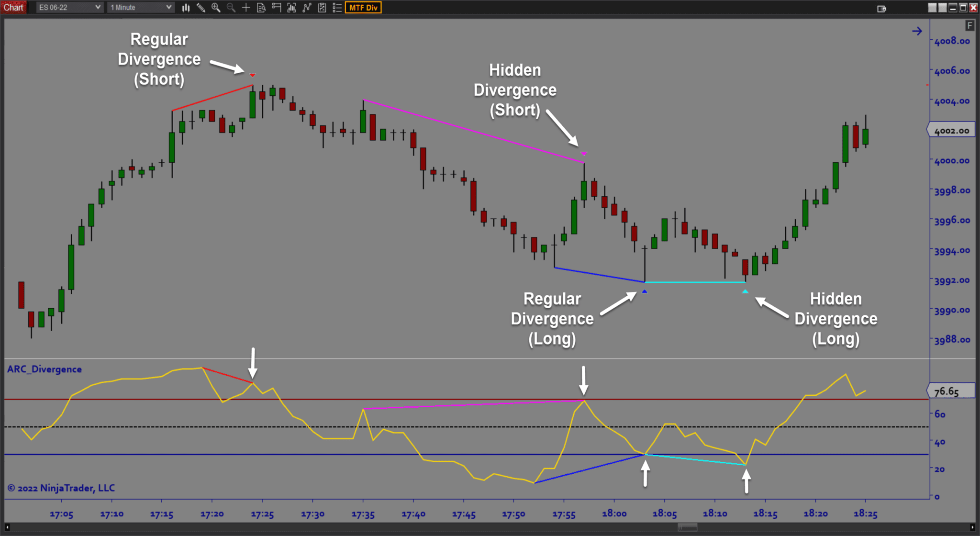Maximize the chart window
Image resolution: width=980 pixels, height=536 pixels.
963,8
